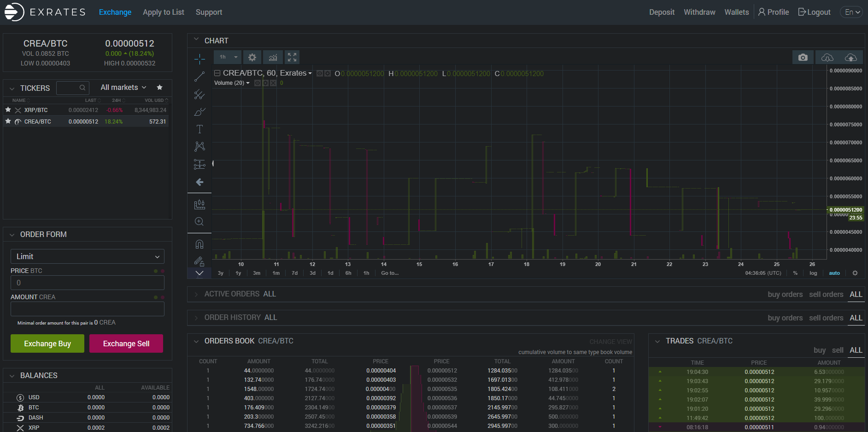Viewport: 868px width, 432px height.
Task: Click the Exchange Sell button
Action: [x=126, y=343]
